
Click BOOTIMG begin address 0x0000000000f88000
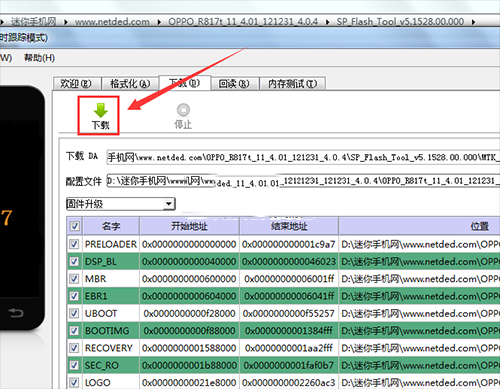189,331
